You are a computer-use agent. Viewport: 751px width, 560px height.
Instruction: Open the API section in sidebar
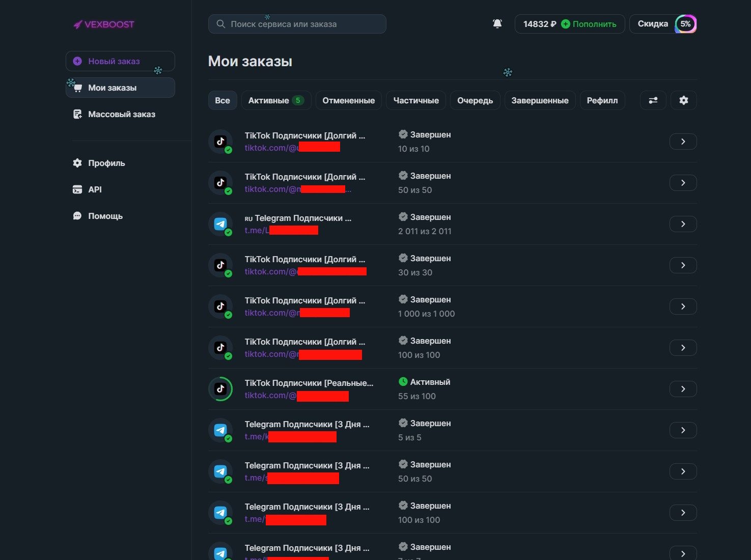tap(95, 189)
